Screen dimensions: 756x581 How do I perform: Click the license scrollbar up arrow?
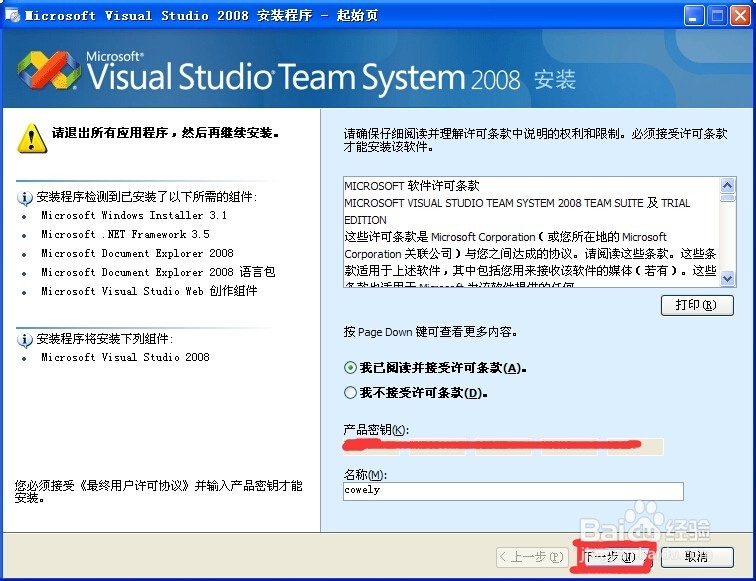pos(728,185)
